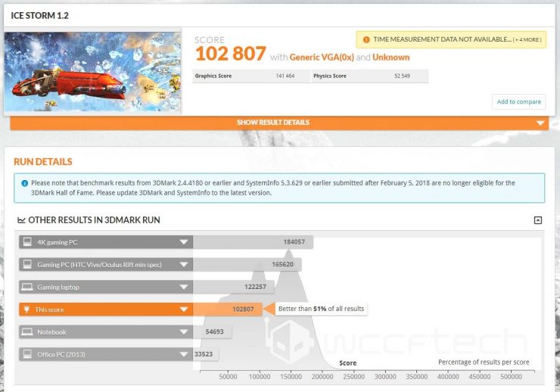Click the chart icon beside Other Results heading
Image resolution: width=560 pixels, height=392 pixels.
tap(21, 220)
